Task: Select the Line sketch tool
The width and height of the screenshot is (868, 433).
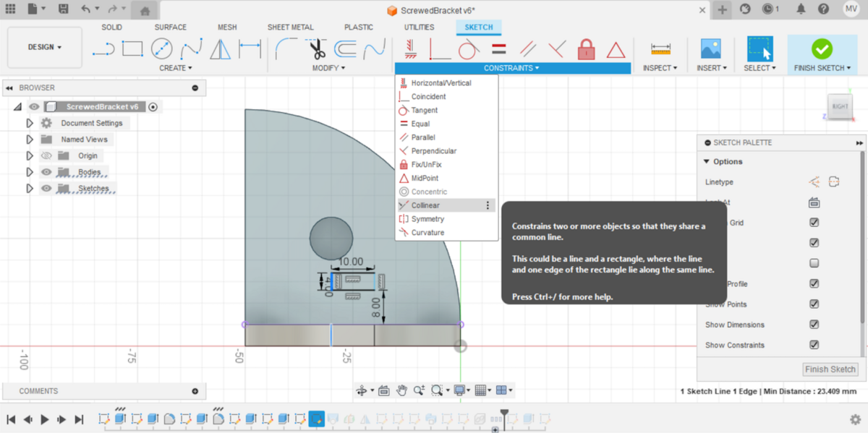Action: 103,49
